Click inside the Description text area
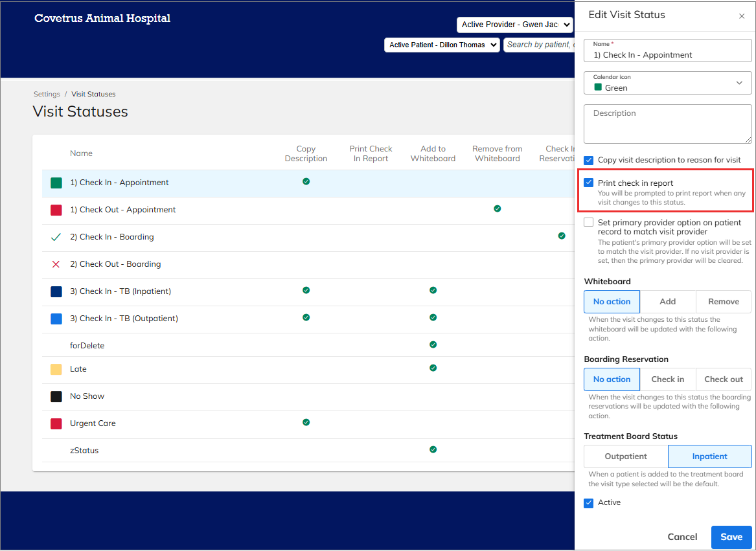The height and width of the screenshot is (551, 756). click(667, 123)
